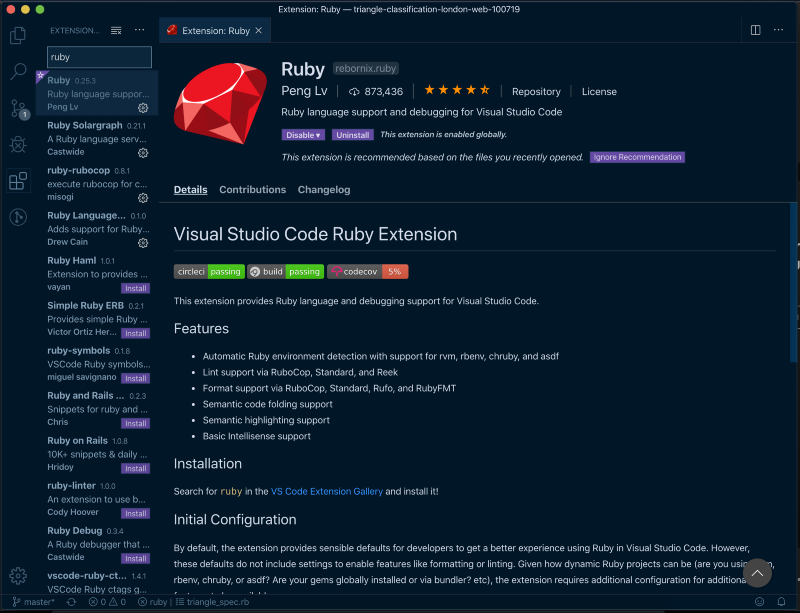Install the Ruby on Rails extension
Image resolution: width=800 pixels, height=613 pixels.
[135, 468]
